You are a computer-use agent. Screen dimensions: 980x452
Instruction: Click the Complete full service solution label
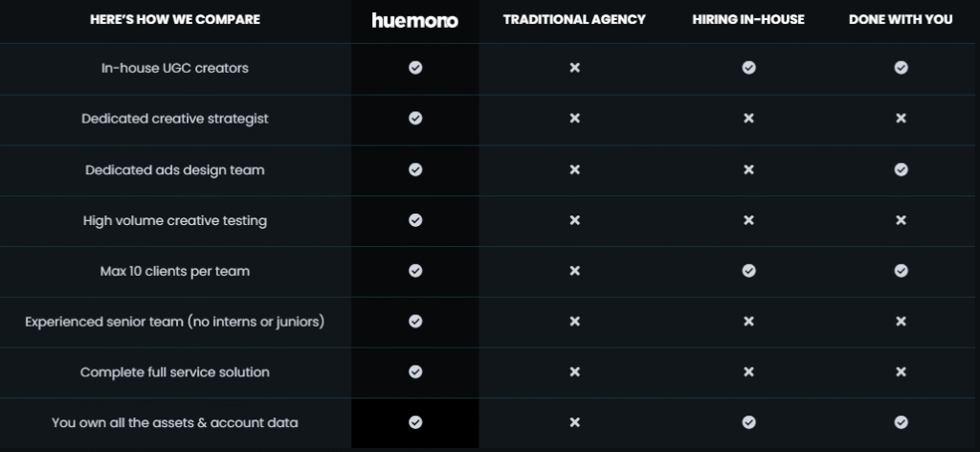click(175, 372)
